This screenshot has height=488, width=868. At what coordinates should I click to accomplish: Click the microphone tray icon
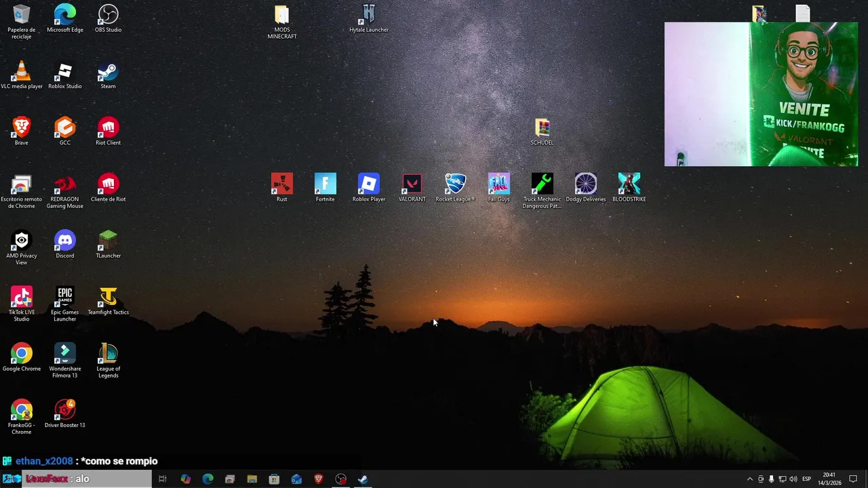click(x=772, y=479)
